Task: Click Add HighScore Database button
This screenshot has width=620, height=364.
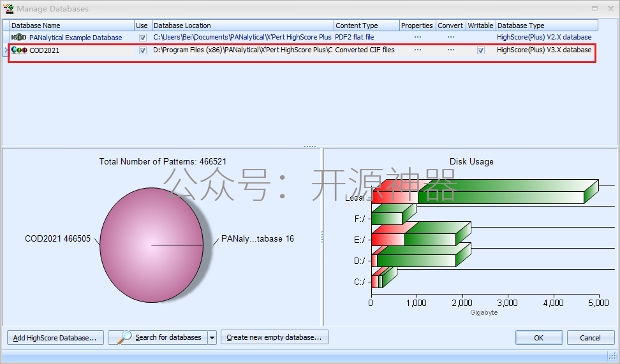Action: (55, 337)
